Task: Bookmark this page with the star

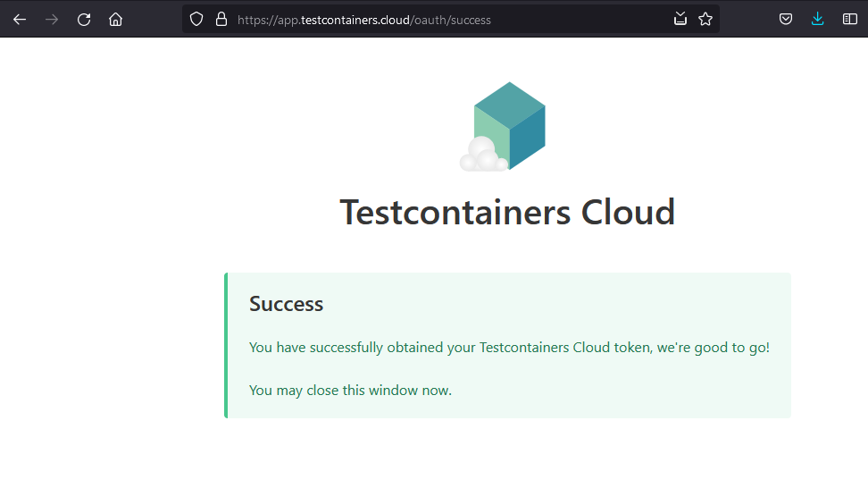Action: tap(705, 19)
